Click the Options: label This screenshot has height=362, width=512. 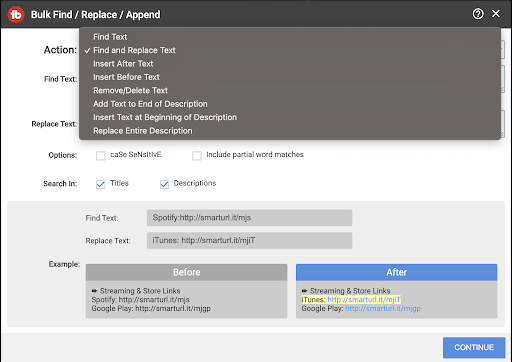(x=63, y=155)
